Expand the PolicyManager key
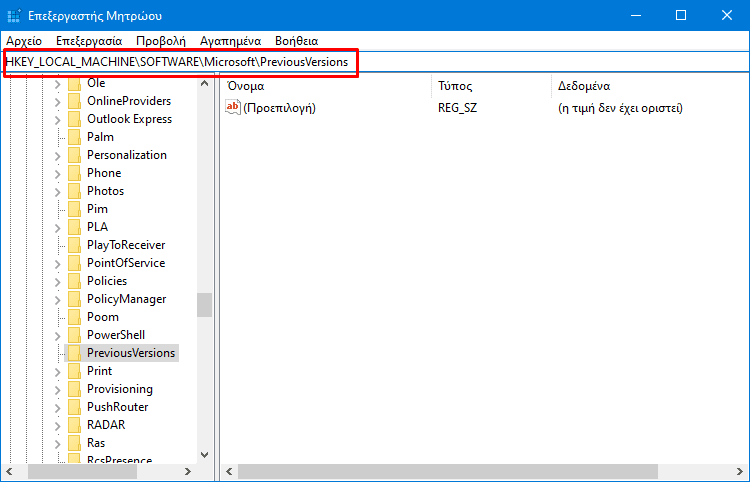Viewport: 750px width, 482px height. [57, 300]
